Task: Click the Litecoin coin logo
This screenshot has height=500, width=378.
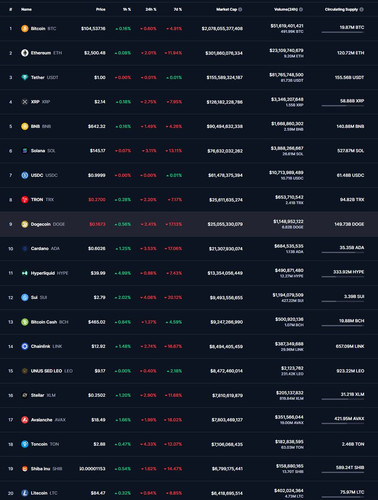Action: (25, 493)
